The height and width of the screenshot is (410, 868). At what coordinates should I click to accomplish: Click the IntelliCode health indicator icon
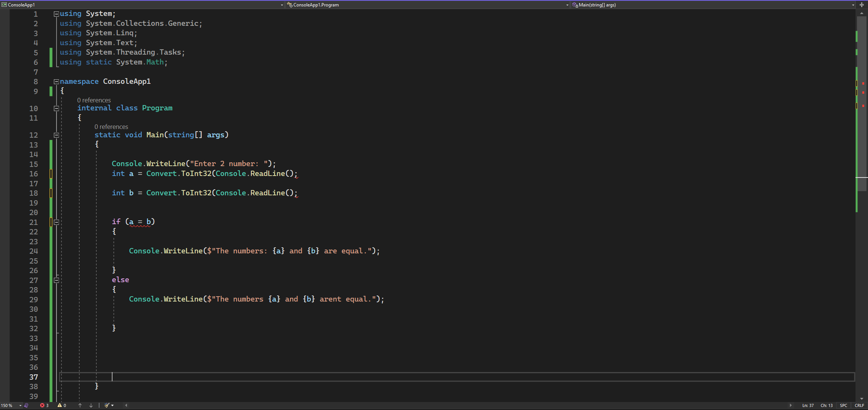[26, 405]
